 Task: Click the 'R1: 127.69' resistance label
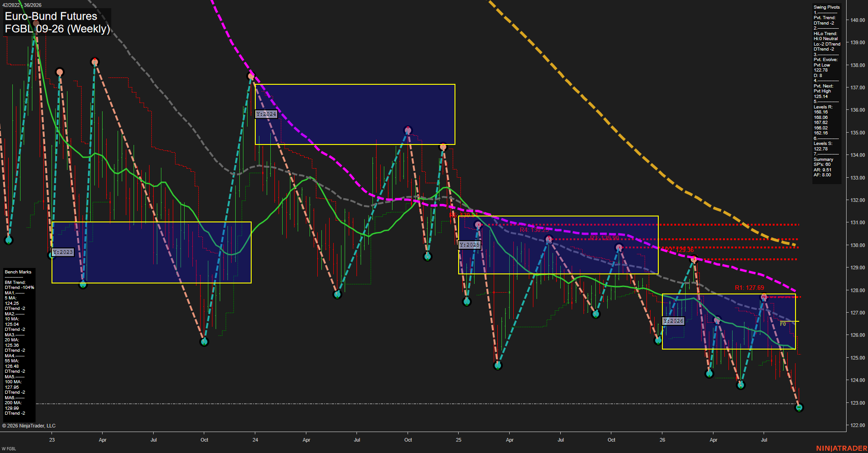point(749,288)
